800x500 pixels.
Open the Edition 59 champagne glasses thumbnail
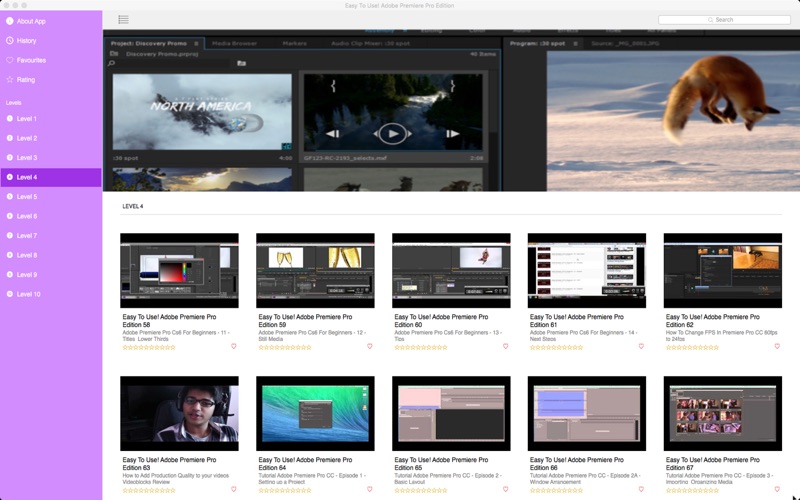(x=315, y=270)
